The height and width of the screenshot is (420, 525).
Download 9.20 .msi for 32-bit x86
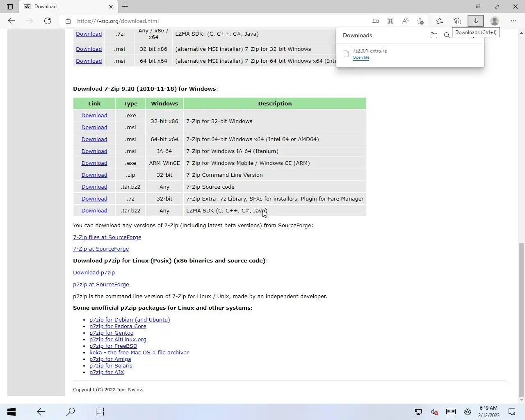94,127
